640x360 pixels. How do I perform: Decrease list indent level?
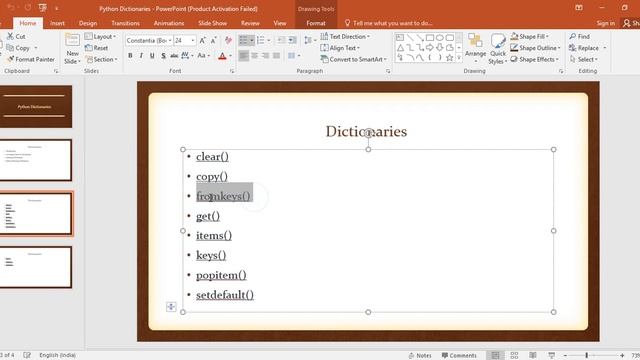[x=281, y=40]
